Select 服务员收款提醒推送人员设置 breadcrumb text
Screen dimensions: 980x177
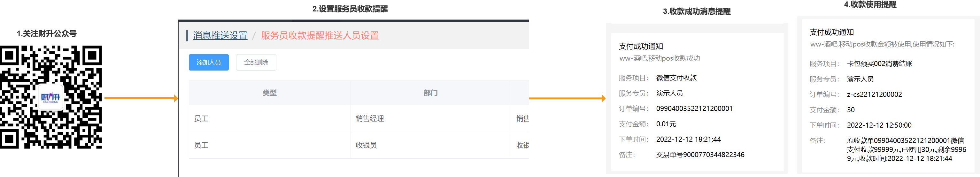320,36
